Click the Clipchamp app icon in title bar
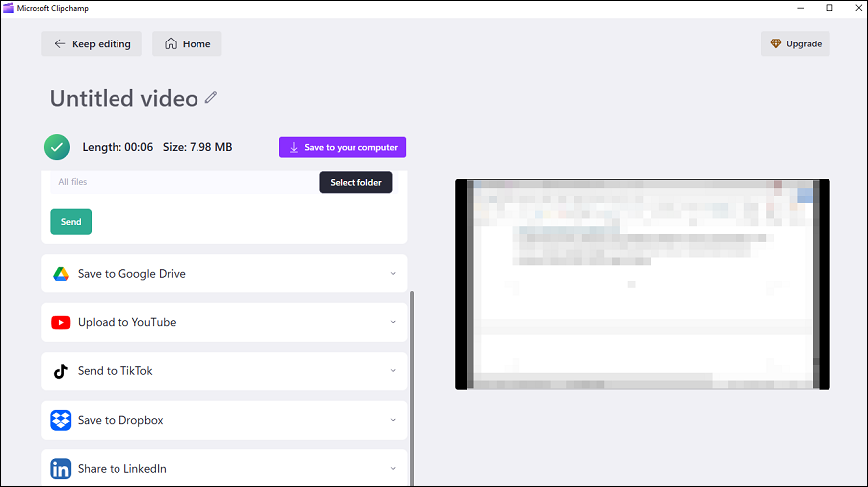The image size is (868, 487). 8,8
